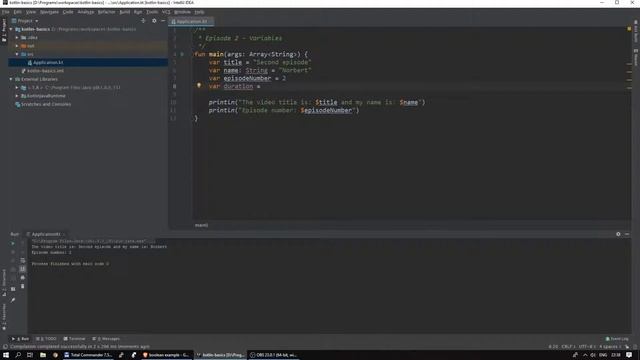Click the scroll-from-source icon in Project panel

(143, 21)
